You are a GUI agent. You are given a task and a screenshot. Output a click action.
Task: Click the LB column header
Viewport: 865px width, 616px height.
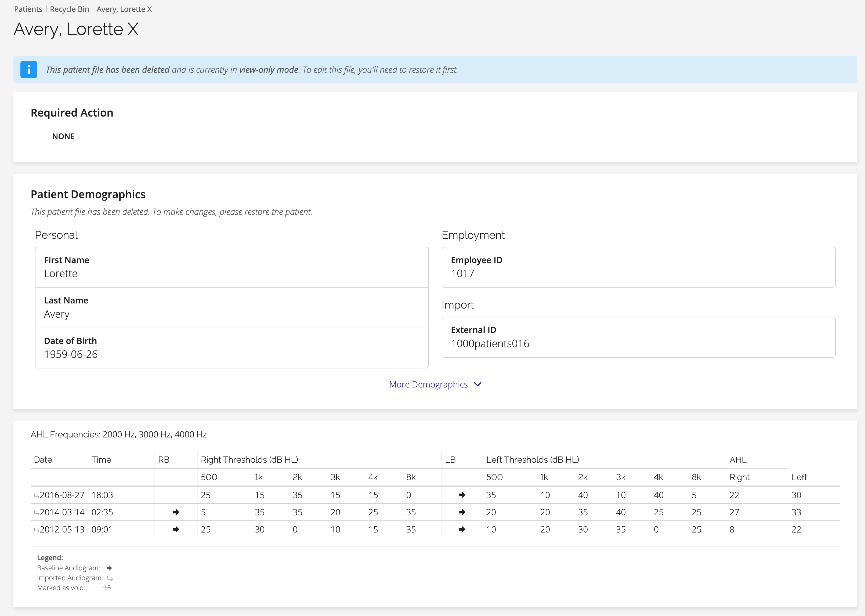click(450, 460)
